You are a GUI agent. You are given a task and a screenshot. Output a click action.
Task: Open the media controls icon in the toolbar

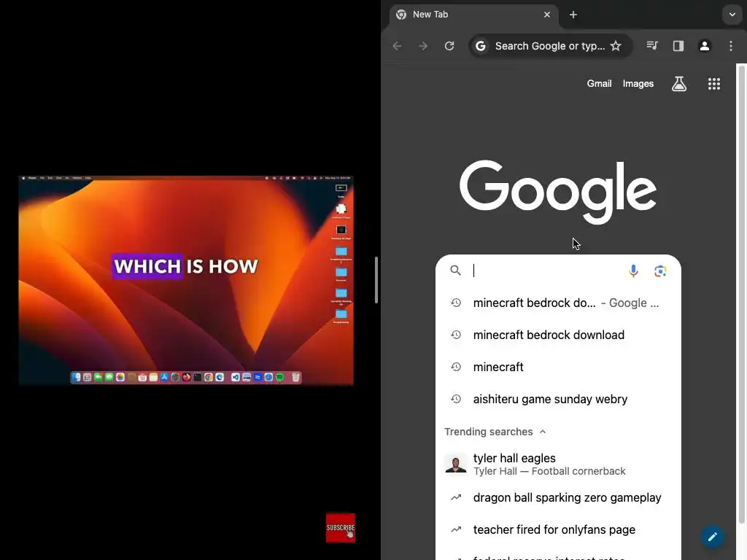[x=652, y=46]
